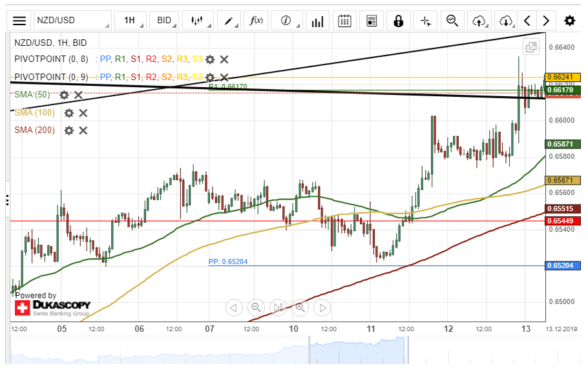This screenshot has width=588, height=368.
Task: Open the info (i) dropdown
Action: tap(286, 21)
